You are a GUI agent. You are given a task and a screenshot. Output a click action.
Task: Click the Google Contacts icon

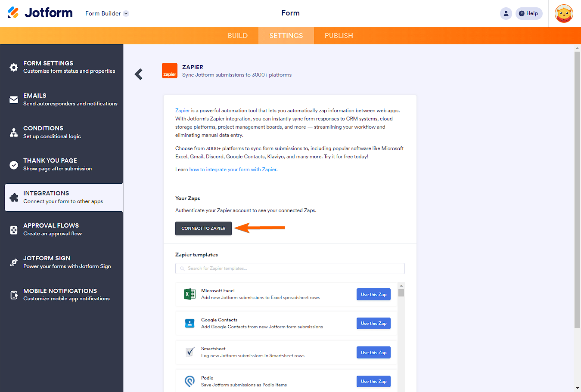pyautogui.click(x=190, y=324)
